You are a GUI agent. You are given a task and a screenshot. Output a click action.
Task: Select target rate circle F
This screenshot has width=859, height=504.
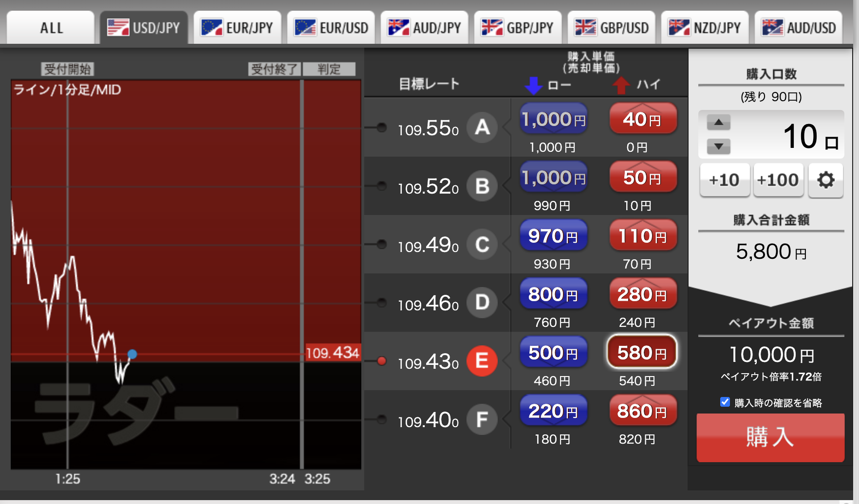[482, 419]
